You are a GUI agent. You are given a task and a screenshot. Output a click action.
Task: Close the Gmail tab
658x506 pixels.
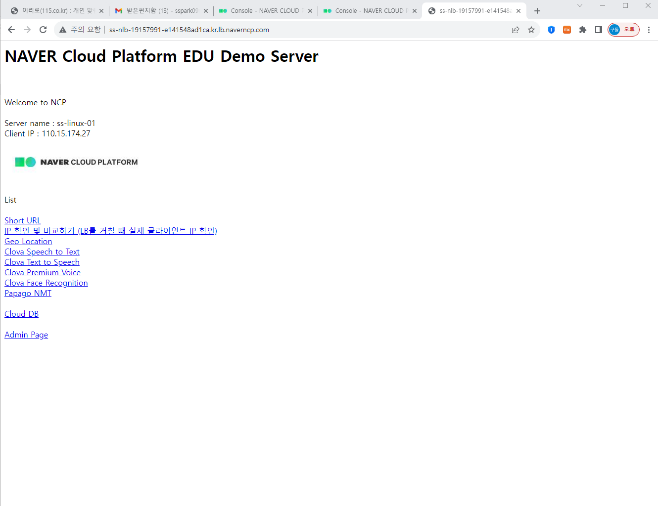[x=206, y=11]
